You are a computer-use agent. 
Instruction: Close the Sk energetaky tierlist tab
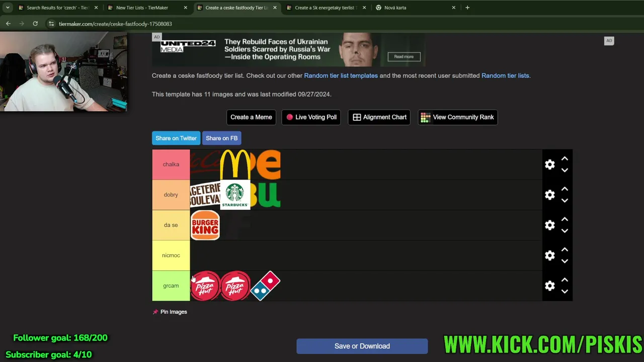click(x=364, y=8)
